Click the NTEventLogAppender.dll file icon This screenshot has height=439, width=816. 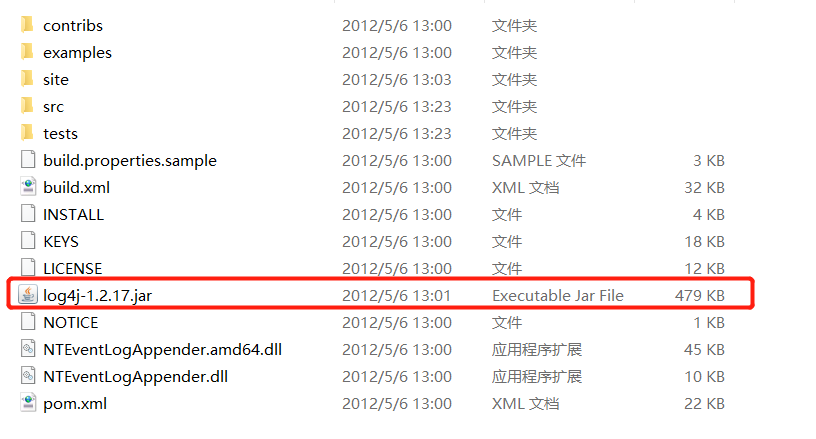click(x=28, y=376)
